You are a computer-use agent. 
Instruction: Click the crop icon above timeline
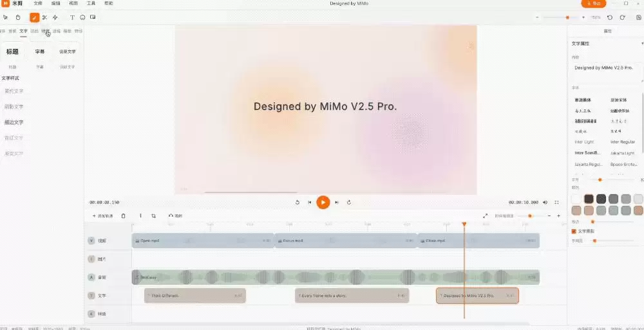pos(153,215)
